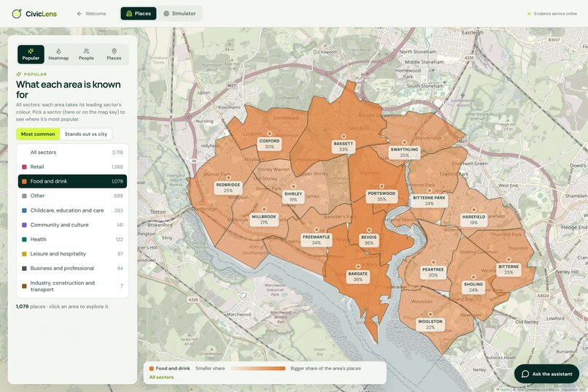Select the Most common toggle option

pyautogui.click(x=38, y=134)
